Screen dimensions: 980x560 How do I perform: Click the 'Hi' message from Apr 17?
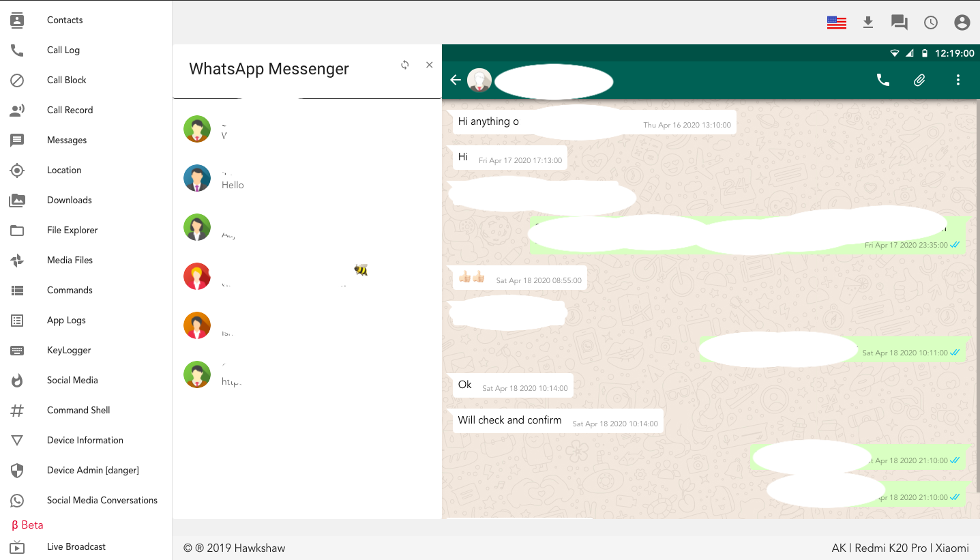tap(510, 158)
